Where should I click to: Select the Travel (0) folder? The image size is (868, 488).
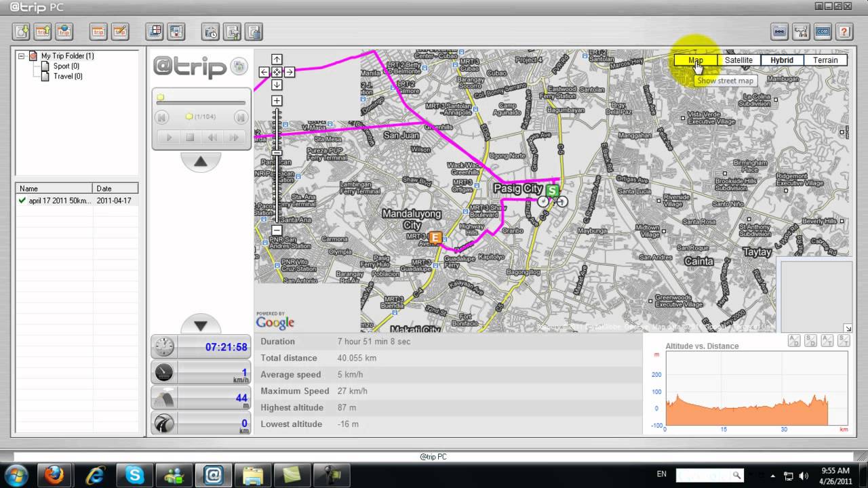click(x=68, y=77)
